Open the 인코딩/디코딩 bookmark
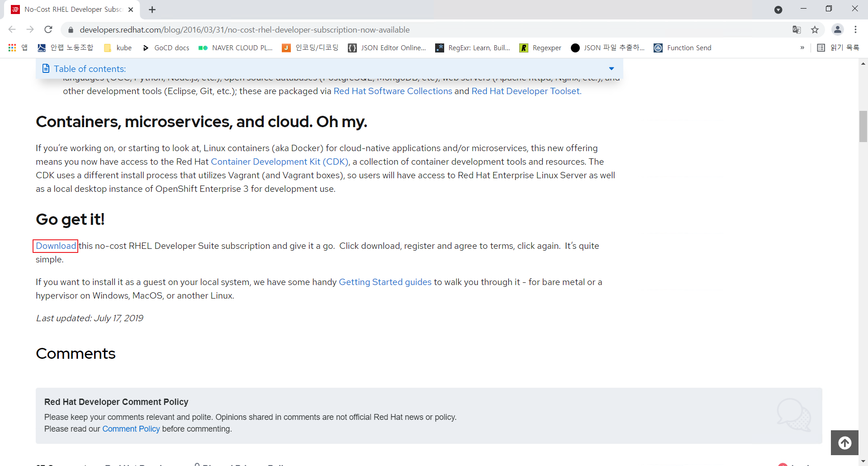 tap(310, 48)
